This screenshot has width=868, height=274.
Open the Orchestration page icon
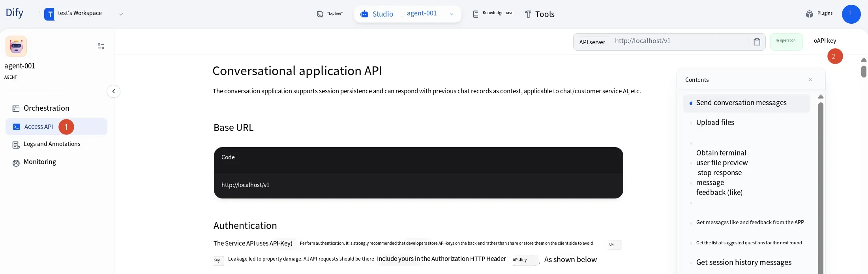point(16,109)
